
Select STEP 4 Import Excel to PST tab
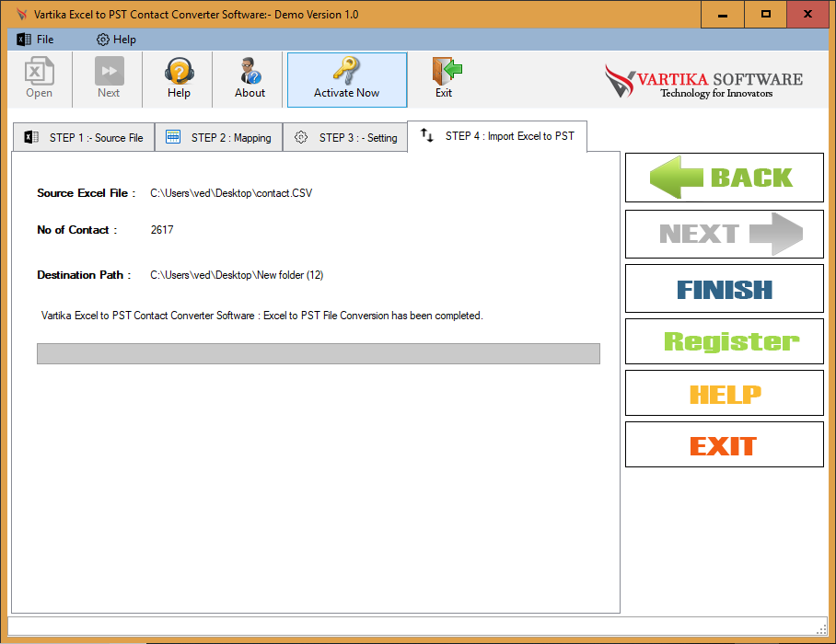(x=497, y=136)
